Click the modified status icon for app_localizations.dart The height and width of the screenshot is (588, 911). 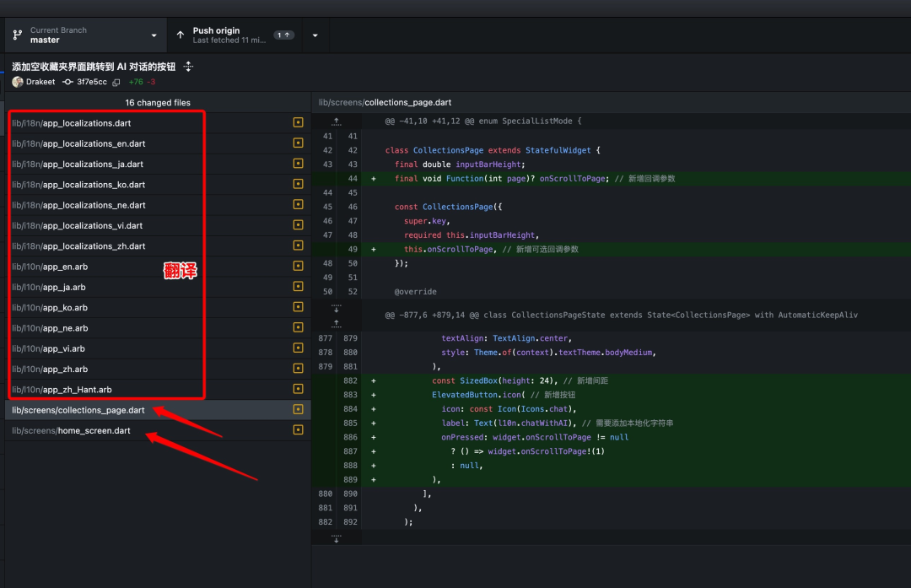(298, 122)
